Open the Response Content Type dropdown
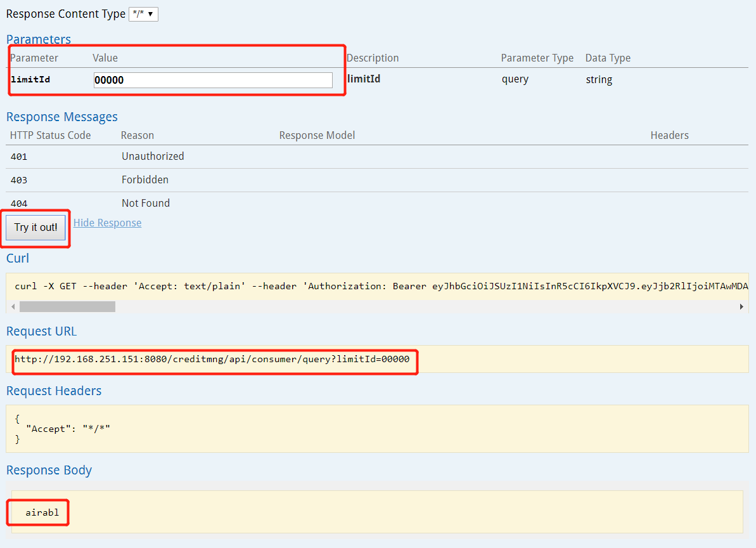756x548 pixels. [143, 14]
